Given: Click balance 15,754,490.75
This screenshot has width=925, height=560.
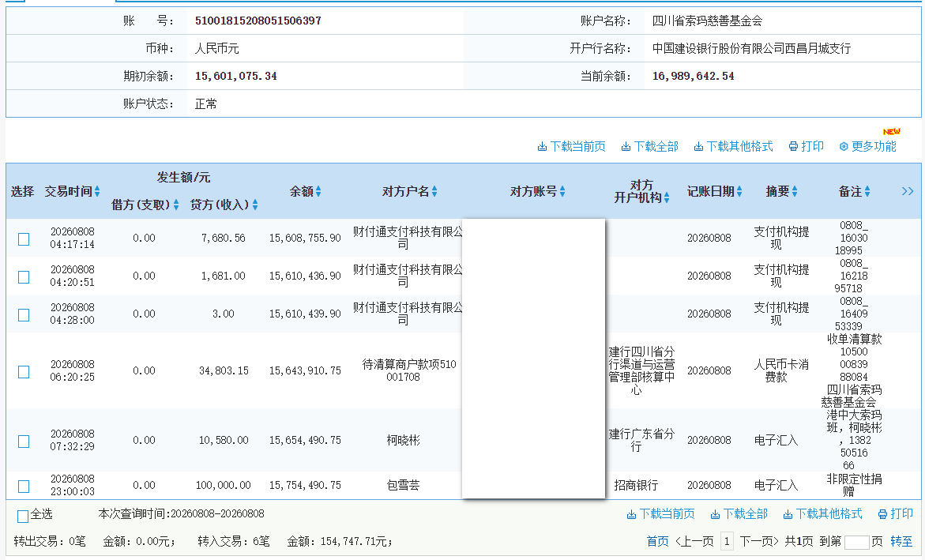Looking at the screenshot, I should 305,485.
